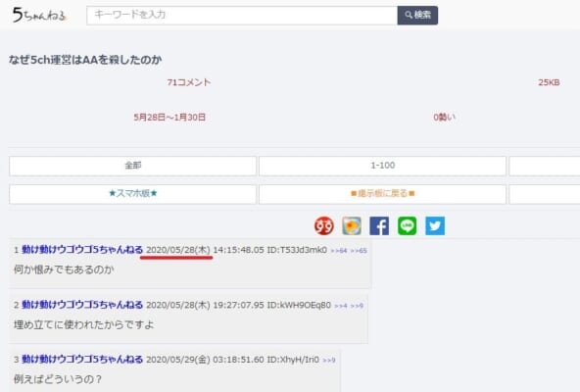Viewport: 580px width, 392px height.
Task: Click the date 2020/05/28(木) on post 1
Action: pyautogui.click(x=178, y=250)
